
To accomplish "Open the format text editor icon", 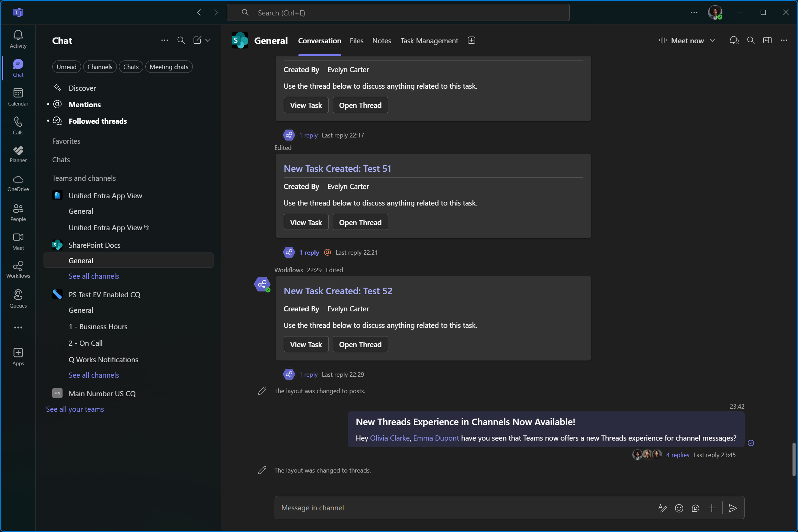I will [662, 508].
